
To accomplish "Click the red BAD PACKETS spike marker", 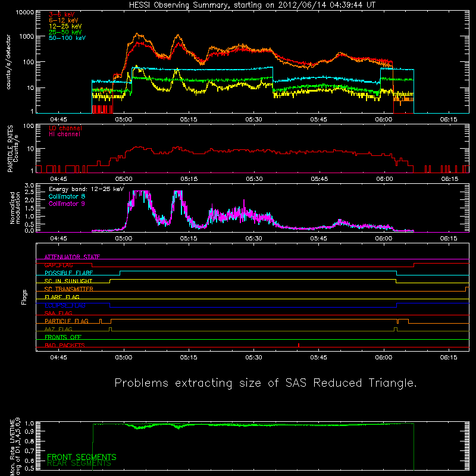I will (x=299, y=345).
